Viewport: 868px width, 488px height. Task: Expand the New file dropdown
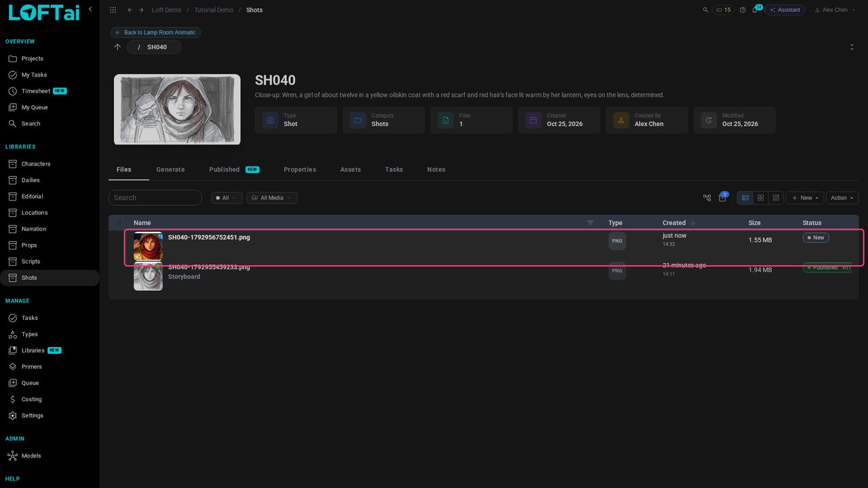click(x=805, y=198)
